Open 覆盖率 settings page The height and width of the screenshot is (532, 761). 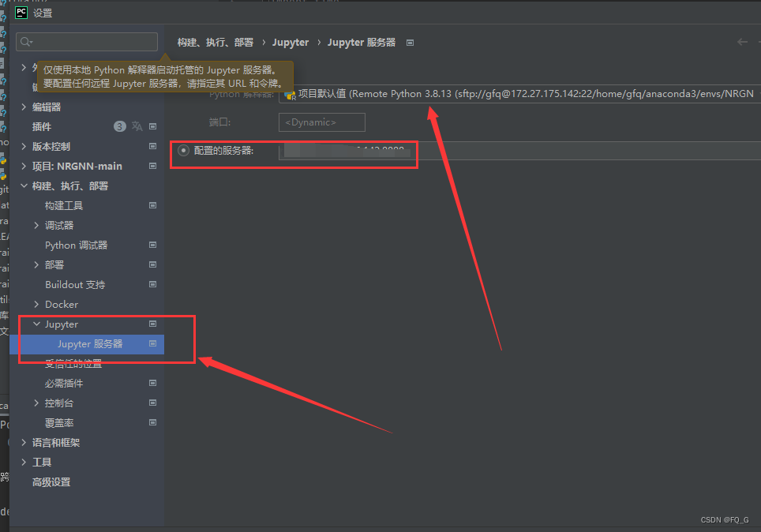click(59, 423)
